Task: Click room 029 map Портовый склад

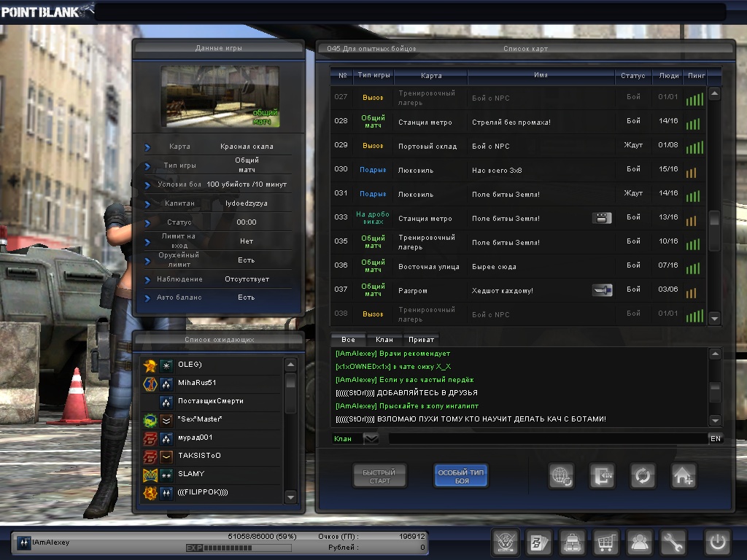Action: (x=427, y=146)
